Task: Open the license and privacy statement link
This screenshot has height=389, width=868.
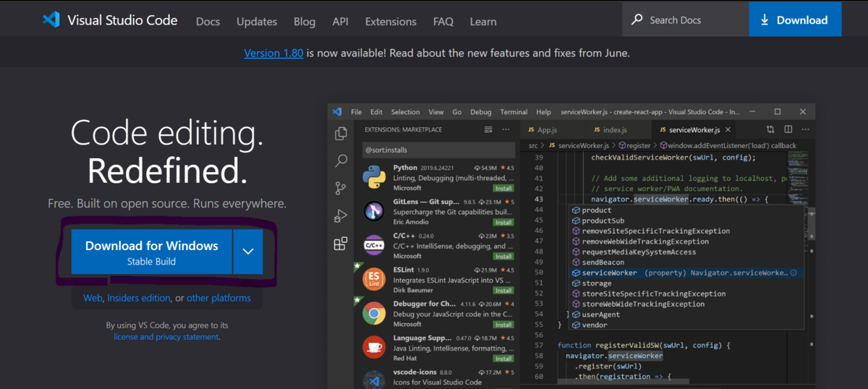Action: click(166, 337)
